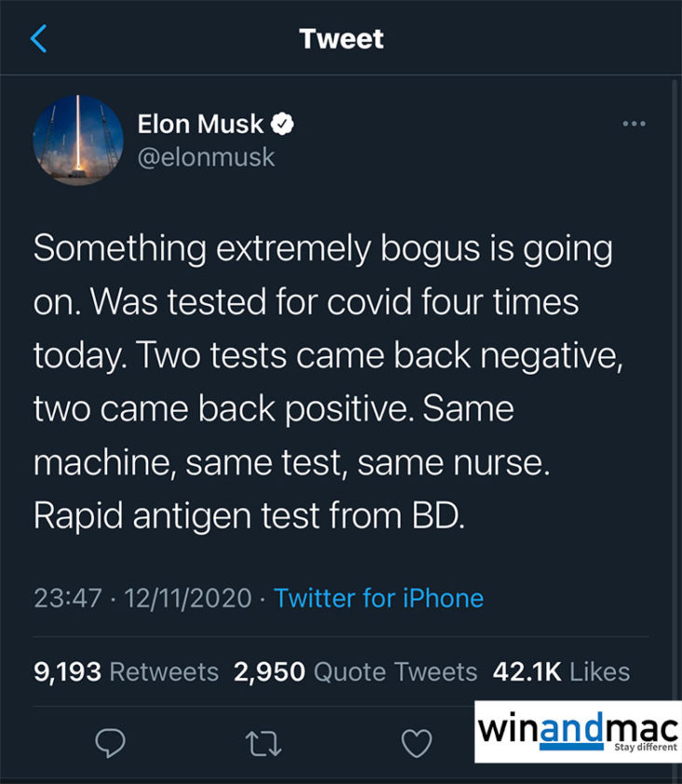Viewport: 682px width, 784px height.
Task: Click the Elon Musk display name
Action: (201, 124)
